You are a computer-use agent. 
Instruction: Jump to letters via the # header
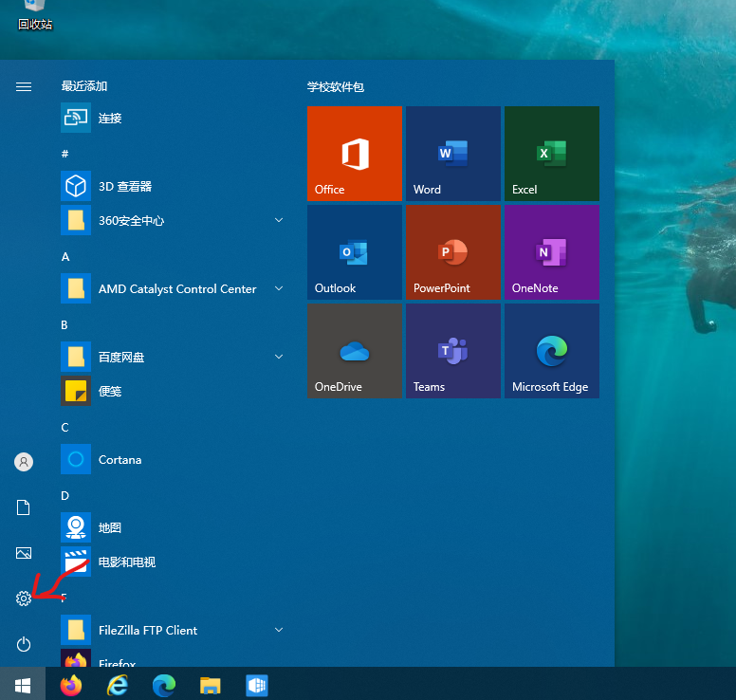point(64,154)
